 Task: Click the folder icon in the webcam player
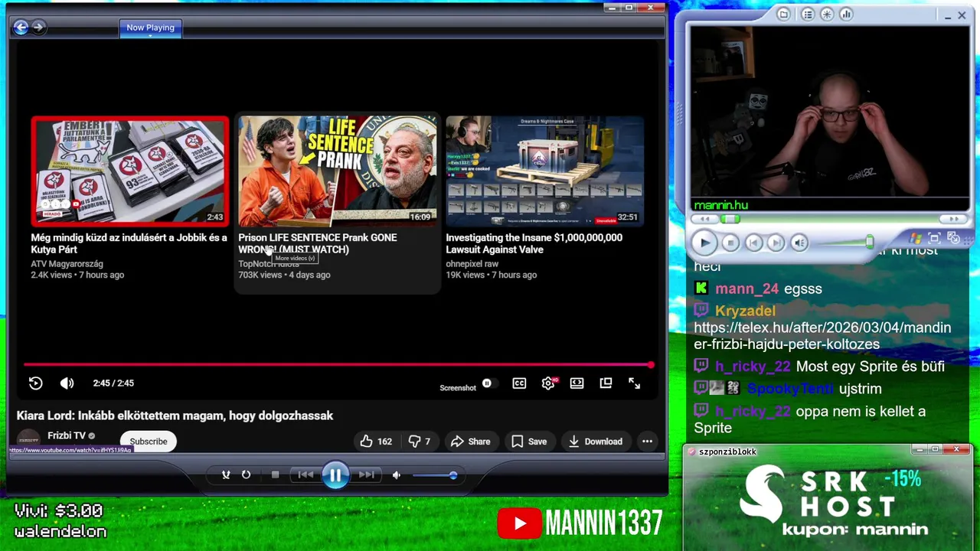783,14
